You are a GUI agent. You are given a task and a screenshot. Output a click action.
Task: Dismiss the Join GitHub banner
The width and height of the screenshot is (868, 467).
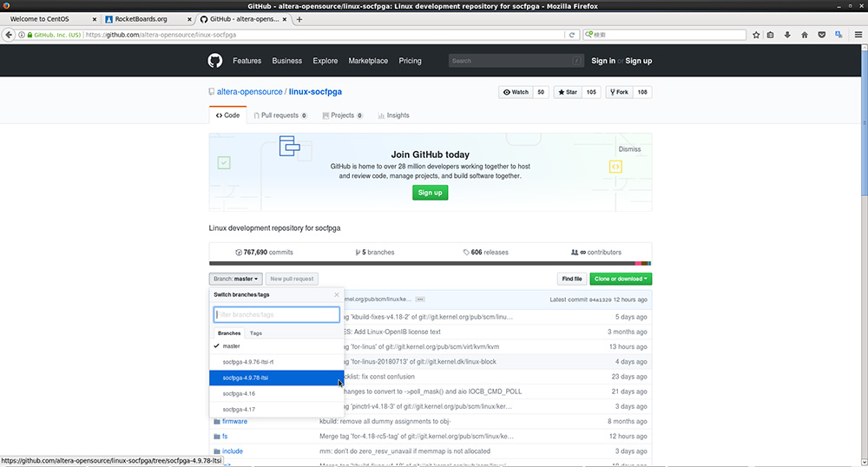coord(629,149)
